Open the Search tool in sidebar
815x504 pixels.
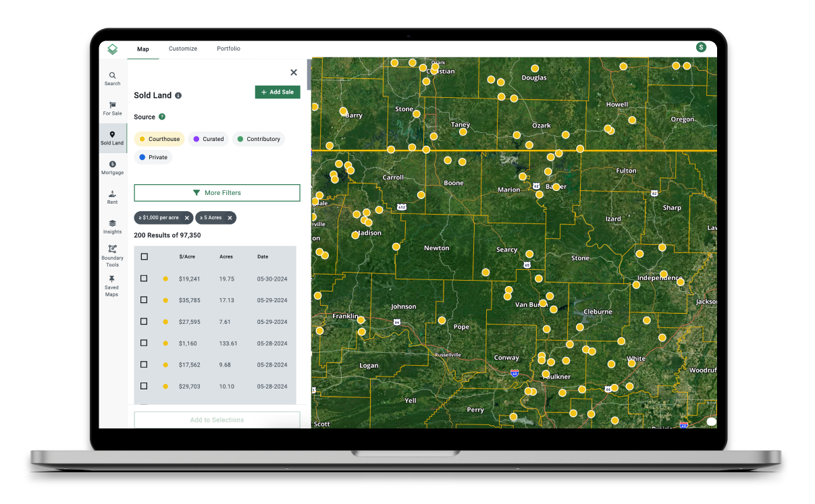(x=112, y=79)
